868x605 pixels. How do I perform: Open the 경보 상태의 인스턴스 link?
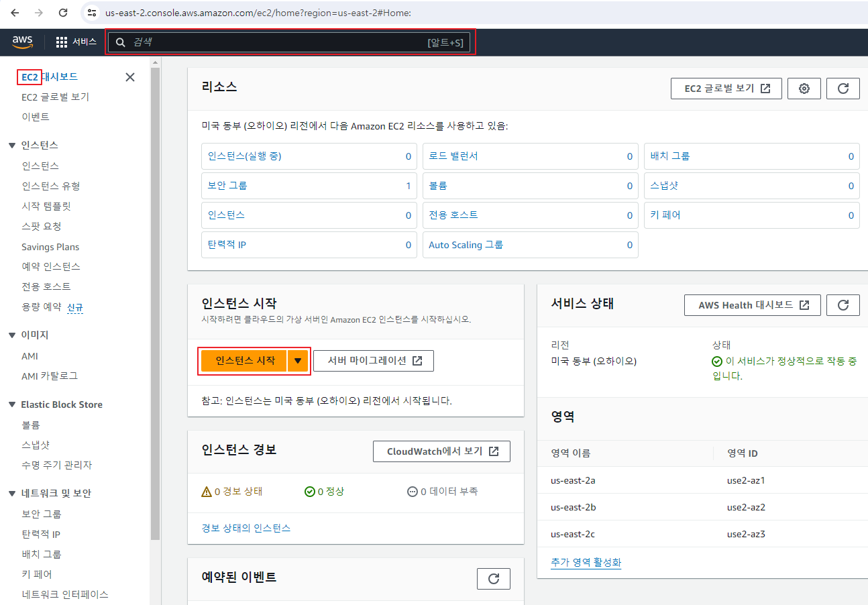coord(246,528)
